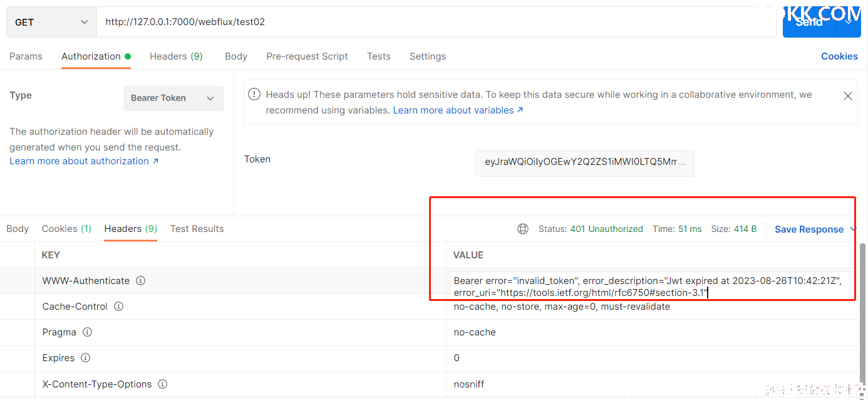Click the Expires value 0
Image resolution: width=868 pixels, height=400 pixels.
point(457,358)
